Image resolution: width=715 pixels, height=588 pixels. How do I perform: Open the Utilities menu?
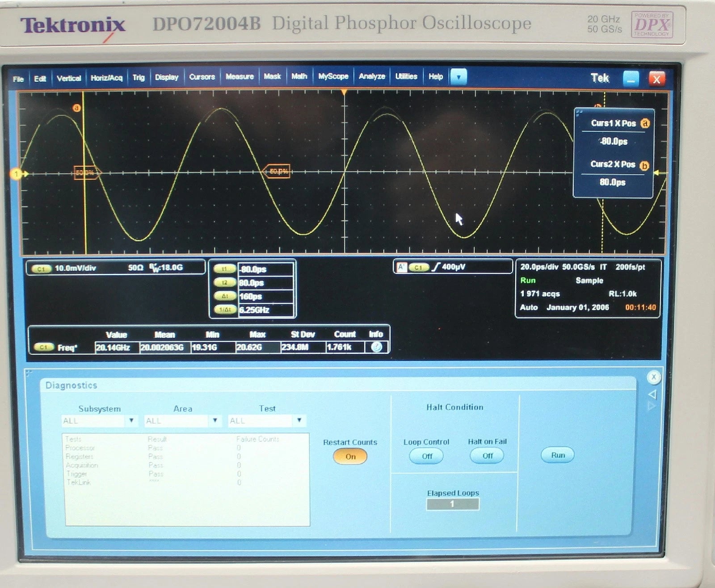click(406, 76)
